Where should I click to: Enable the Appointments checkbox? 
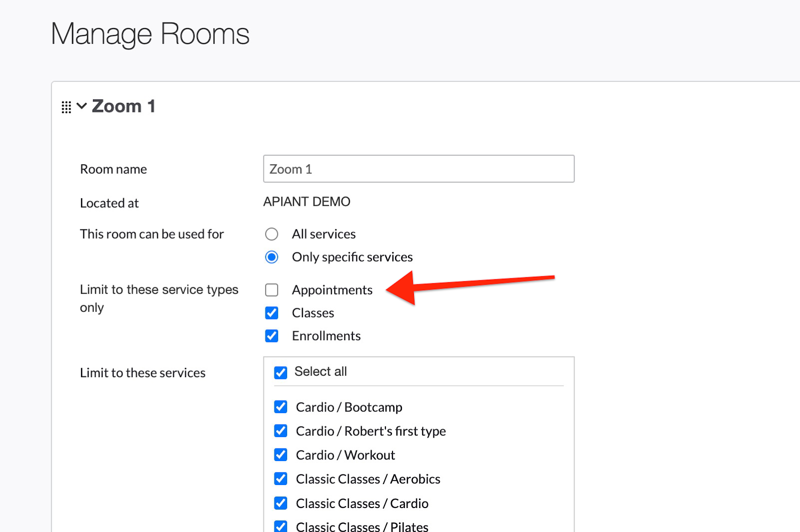point(271,290)
